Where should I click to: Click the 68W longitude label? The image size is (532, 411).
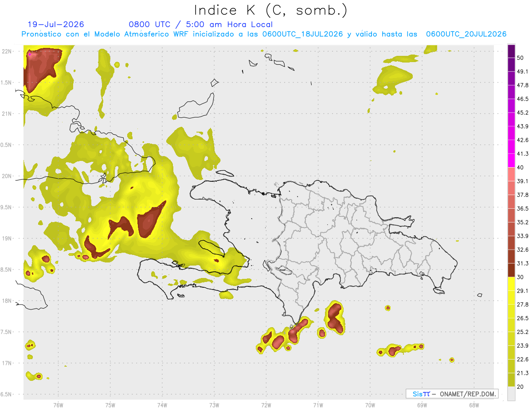point(474,405)
